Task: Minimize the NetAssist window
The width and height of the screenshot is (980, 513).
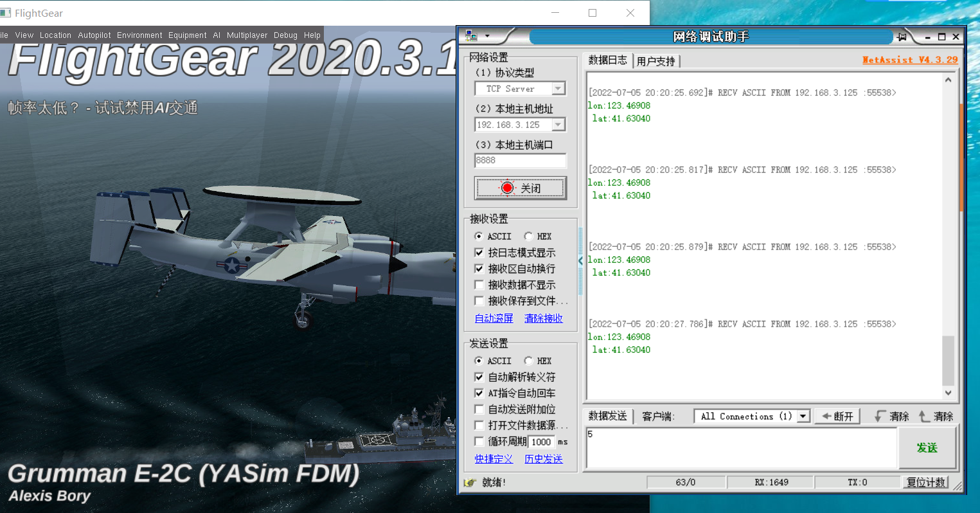Action: (x=927, y=37)
